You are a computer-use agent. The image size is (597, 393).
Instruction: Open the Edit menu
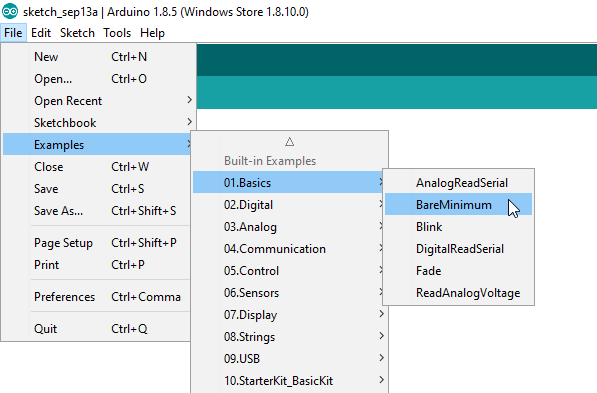tap(41, 33)
